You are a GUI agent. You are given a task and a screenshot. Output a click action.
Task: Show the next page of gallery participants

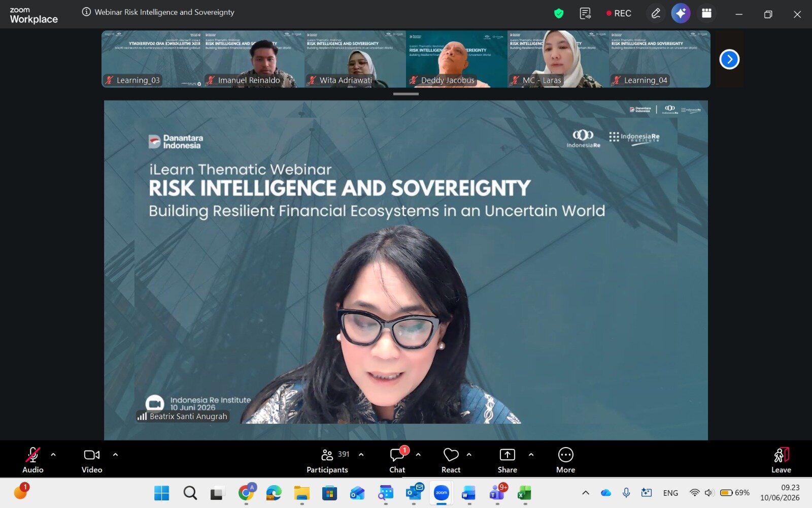[729, 59]
